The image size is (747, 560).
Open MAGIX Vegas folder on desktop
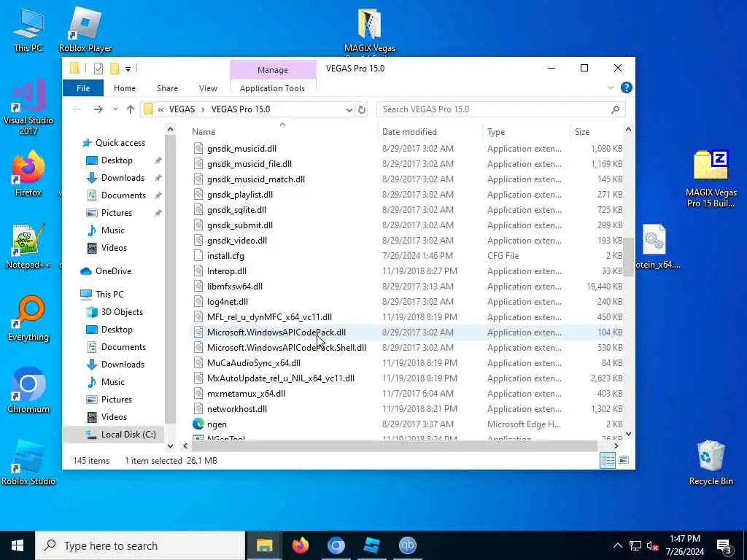(x=370, y=29)
